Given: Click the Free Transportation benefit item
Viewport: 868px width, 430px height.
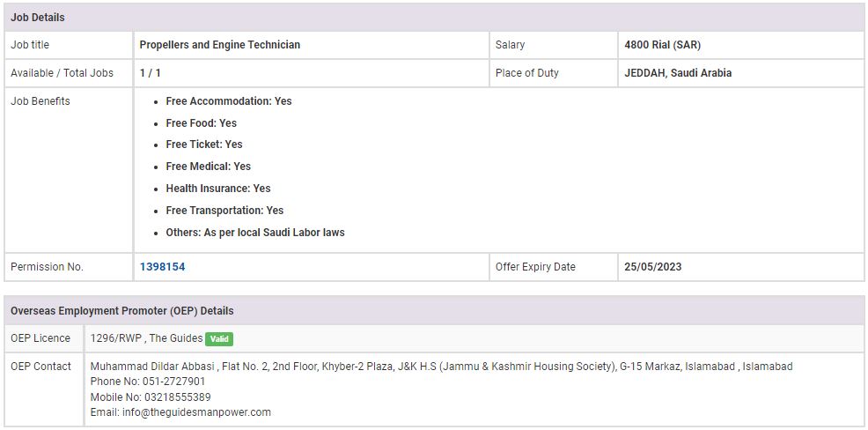Looking at the screenshot, I should tap(224, 211).
